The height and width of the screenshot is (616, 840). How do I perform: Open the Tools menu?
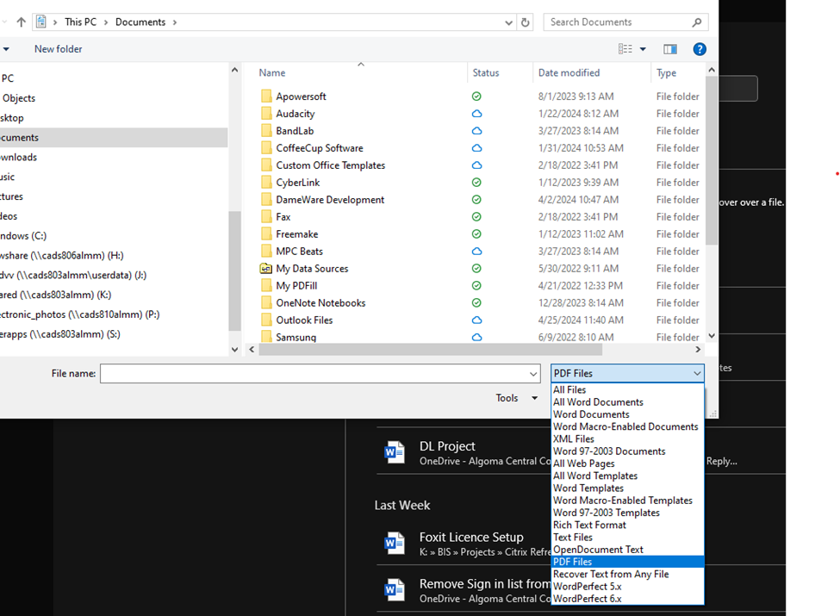(507, 398)
